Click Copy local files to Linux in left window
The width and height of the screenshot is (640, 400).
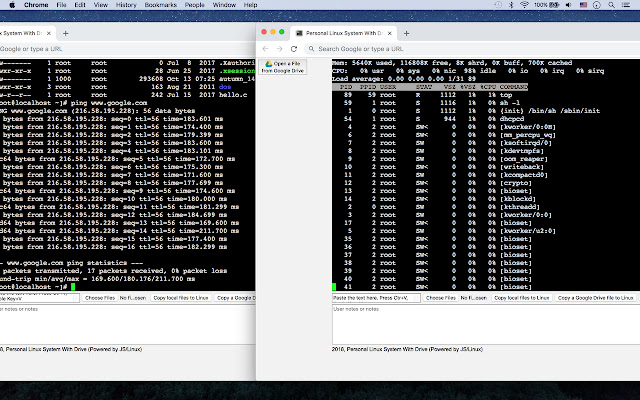point(181,298)
